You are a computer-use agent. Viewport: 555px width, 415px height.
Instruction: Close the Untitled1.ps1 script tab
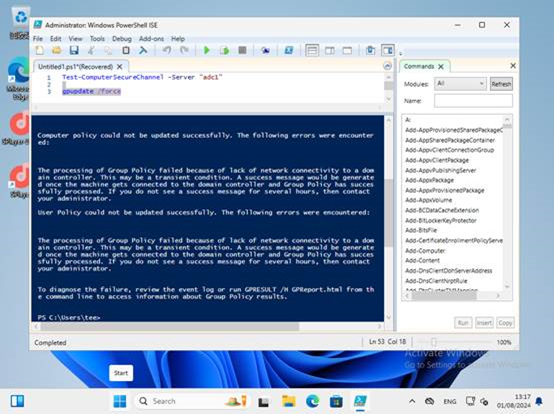click(120, 67)
